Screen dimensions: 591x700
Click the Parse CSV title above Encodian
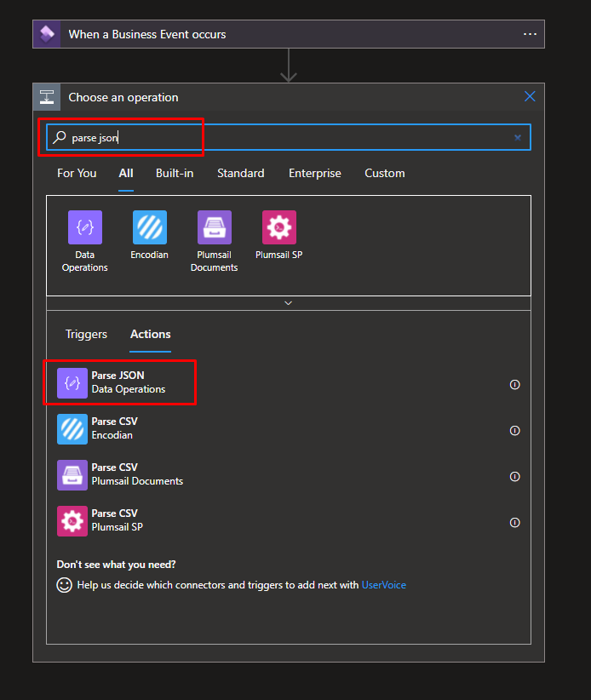tap(115, 422)
